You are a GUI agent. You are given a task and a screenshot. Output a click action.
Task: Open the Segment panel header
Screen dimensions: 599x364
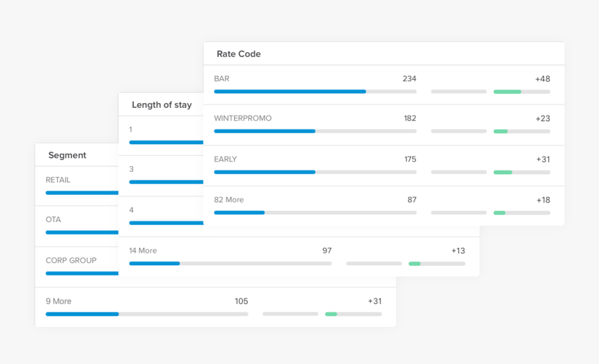coord(67,155)
